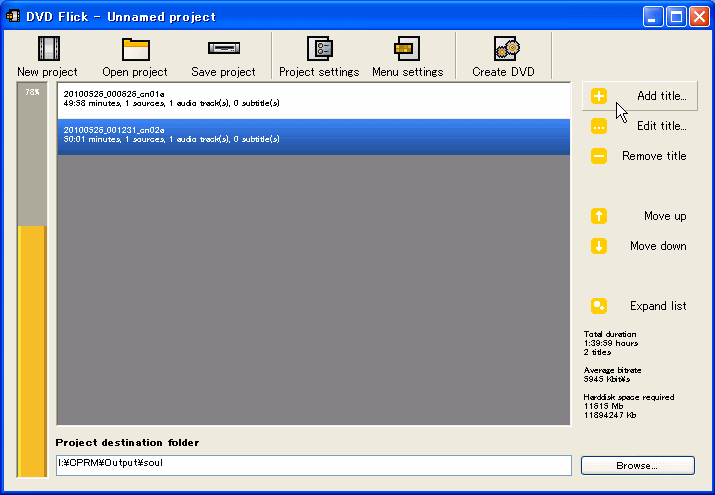715x495 pixels.
Task: Click the yellow Edit title icon
Action: (x=599, y=126)
